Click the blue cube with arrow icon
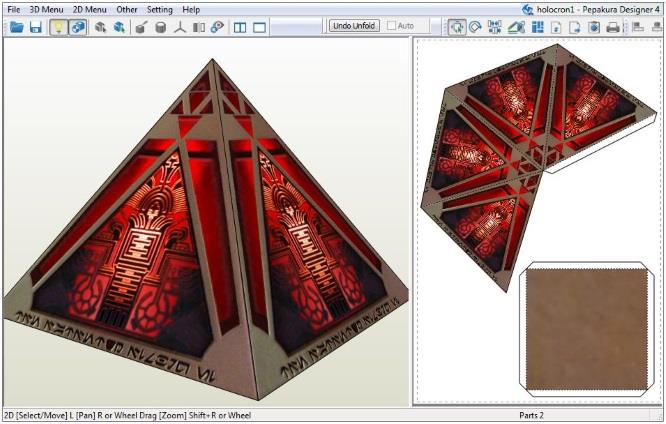 (119, 27)
